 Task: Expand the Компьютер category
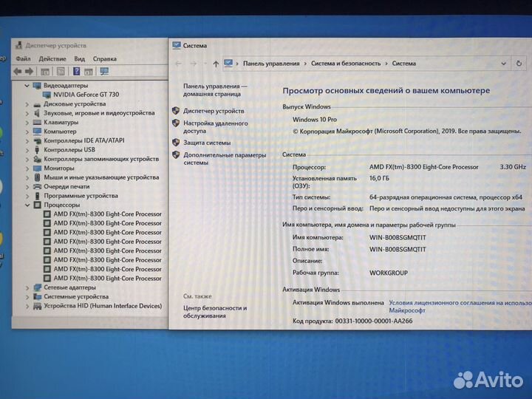(27, 132)
